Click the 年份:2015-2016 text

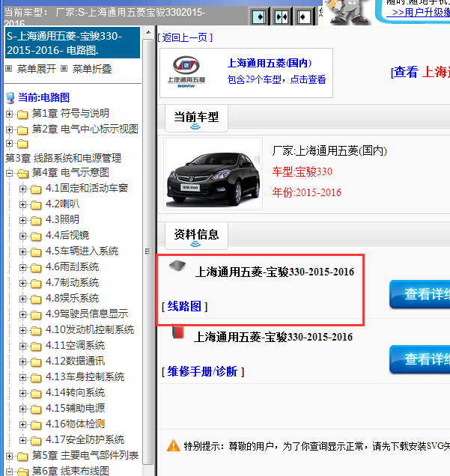307,192
